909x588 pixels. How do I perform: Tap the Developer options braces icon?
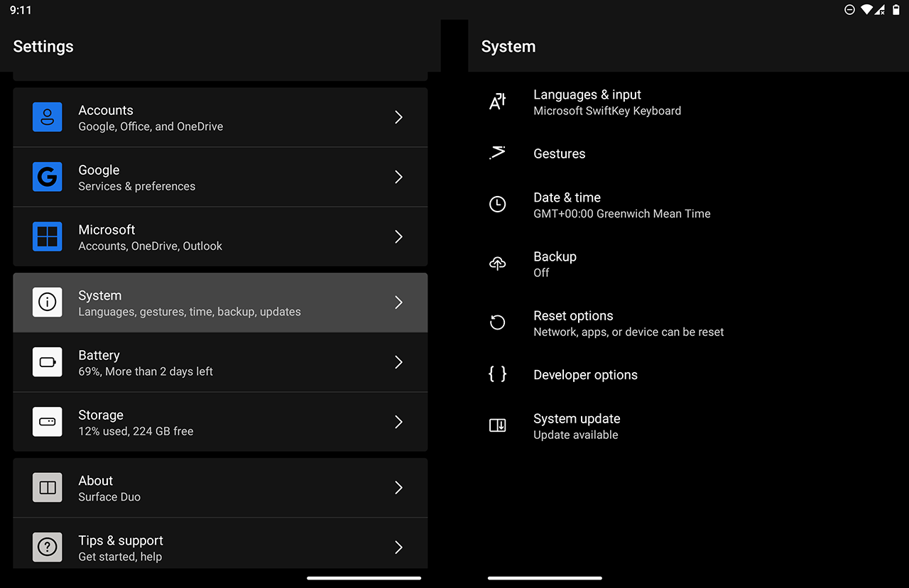[x=498, y=374]
